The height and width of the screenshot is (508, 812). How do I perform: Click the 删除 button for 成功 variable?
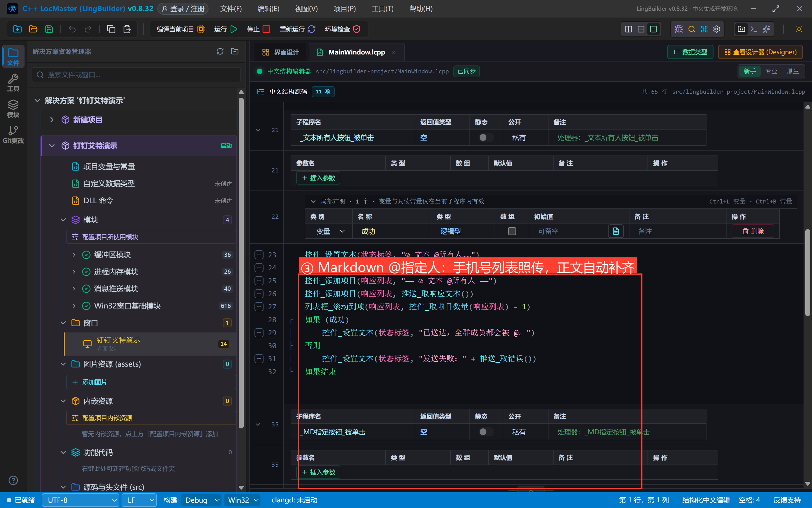(x=753, y=231)
